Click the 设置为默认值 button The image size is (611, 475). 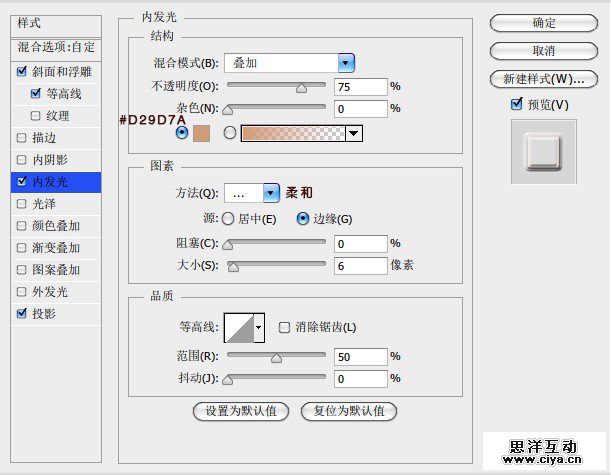point(241,411)
